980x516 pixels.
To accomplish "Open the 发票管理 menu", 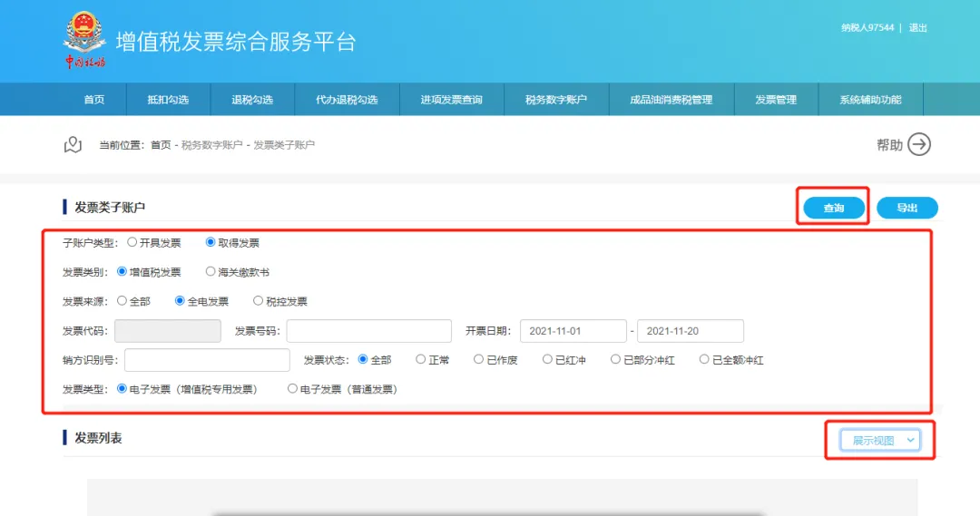I will point(776,100).
